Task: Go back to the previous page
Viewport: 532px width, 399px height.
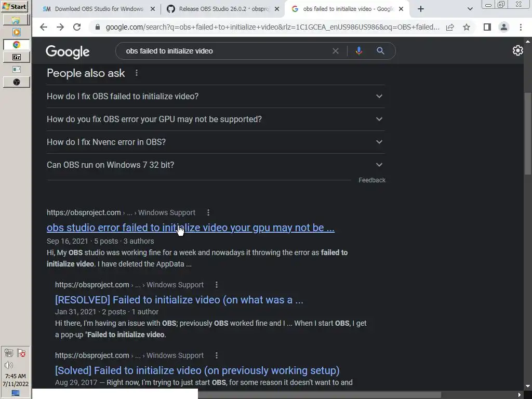Action: click(44, 27)
